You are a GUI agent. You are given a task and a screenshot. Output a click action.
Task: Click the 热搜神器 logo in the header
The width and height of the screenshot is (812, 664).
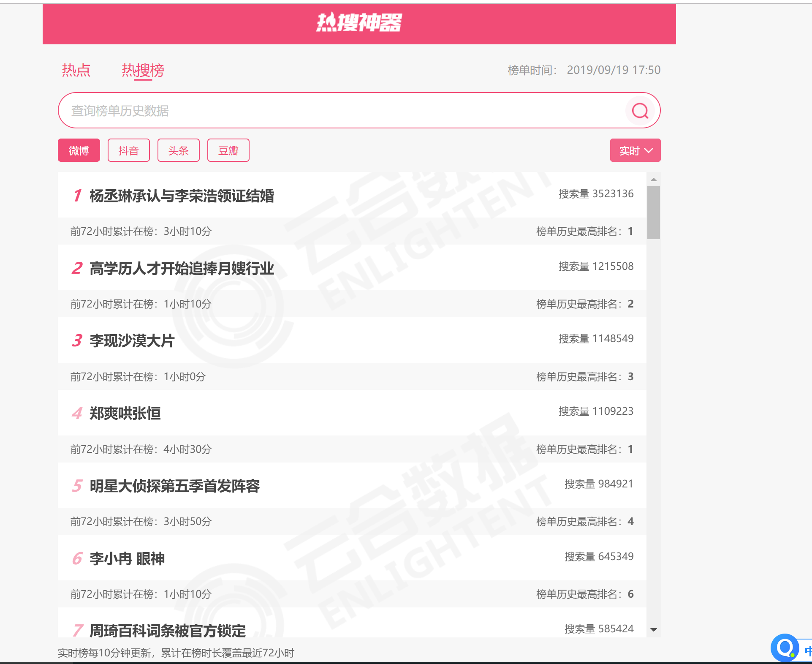pos(359,23)
